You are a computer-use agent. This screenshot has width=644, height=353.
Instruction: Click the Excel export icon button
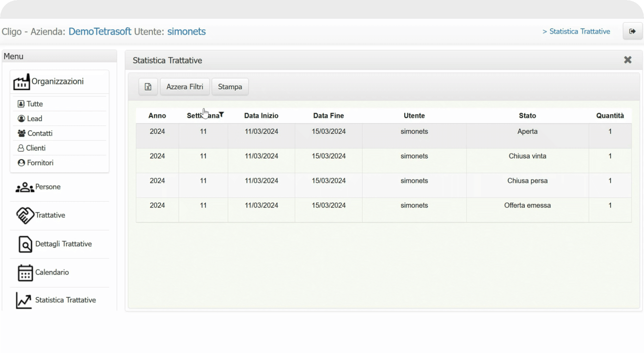[x=148, y=87]
